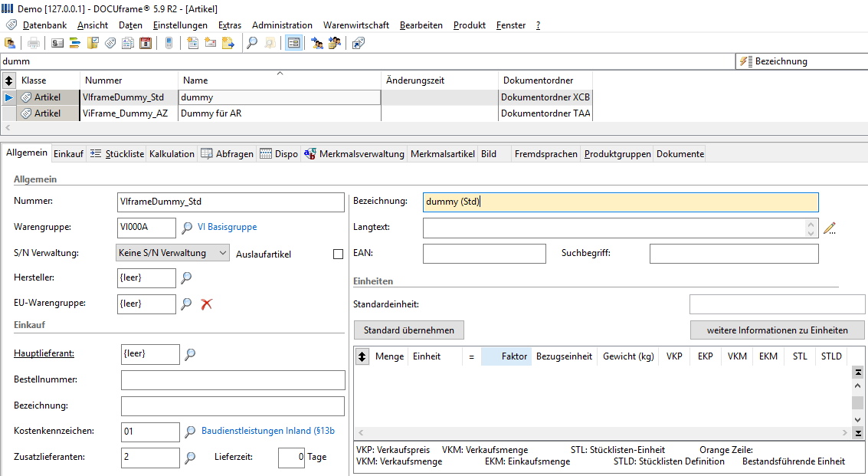Viewport: 868px width, 476px height.
Task: Click the folder with checkmark toolbar icon
Action: click(93, 43)
